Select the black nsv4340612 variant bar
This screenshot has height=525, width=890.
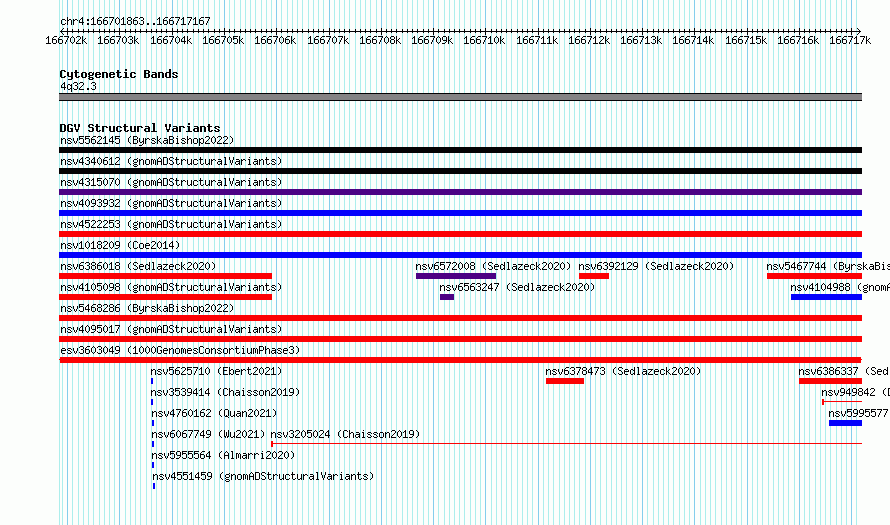click(460, 171)
